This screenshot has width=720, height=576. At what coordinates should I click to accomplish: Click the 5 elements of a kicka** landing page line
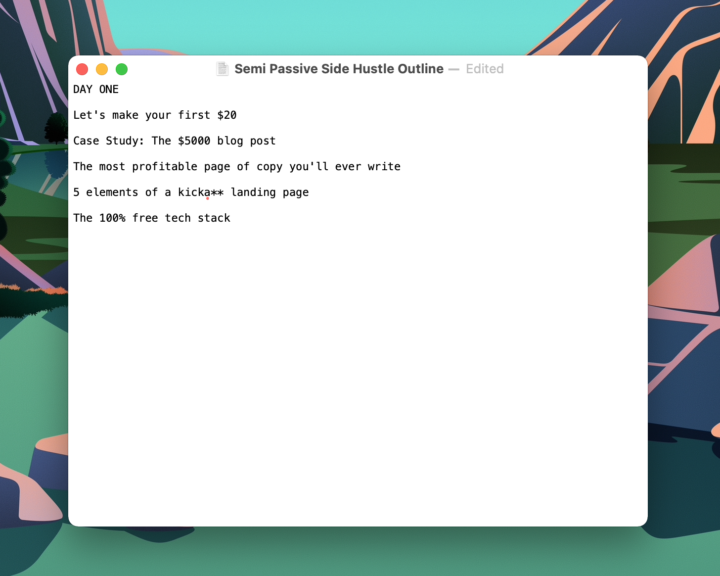click(x=191, y=192)
